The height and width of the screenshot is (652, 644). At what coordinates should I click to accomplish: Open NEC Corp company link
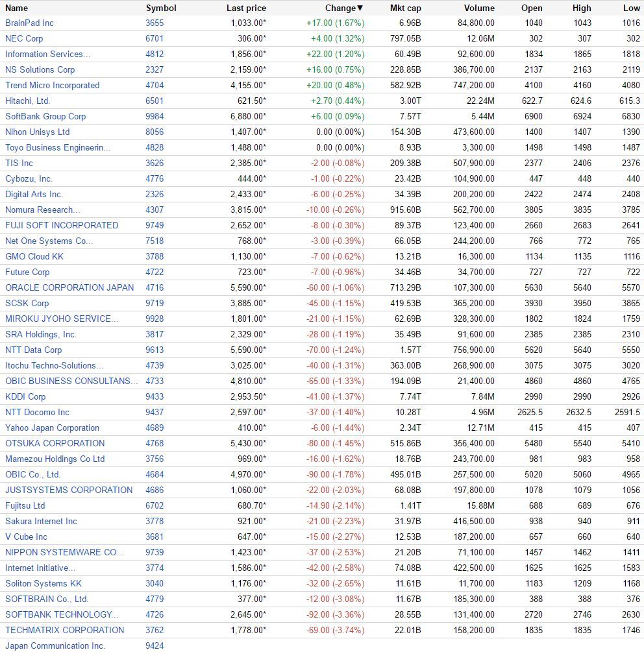click(x=24, y=38)
